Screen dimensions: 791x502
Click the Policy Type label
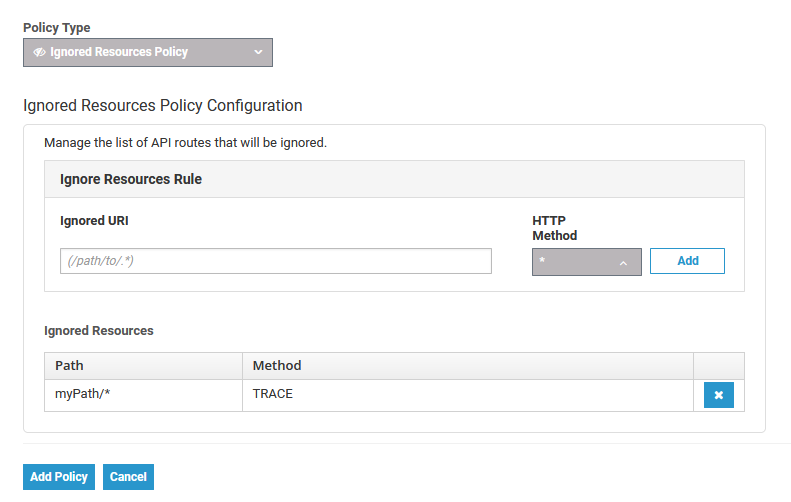tap(56, 28)
